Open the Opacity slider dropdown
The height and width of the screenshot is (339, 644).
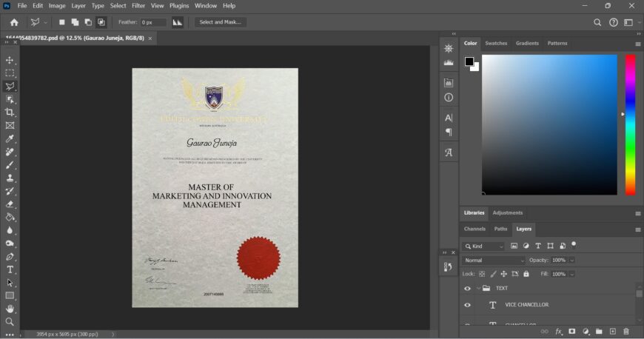coord(571,260)
